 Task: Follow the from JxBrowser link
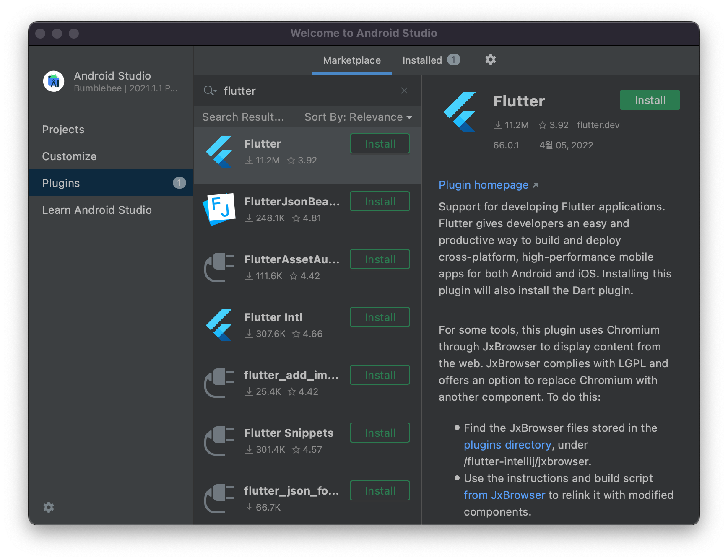pyautogui.click(x=504, y=495)
